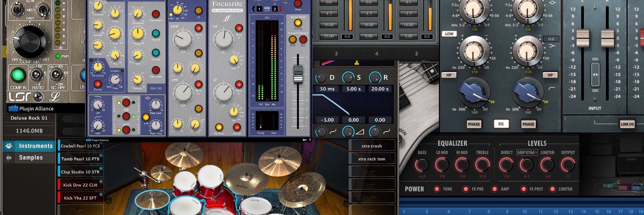Click the BASS equalizer knob
644x215 pixels.
coord(422,164)
